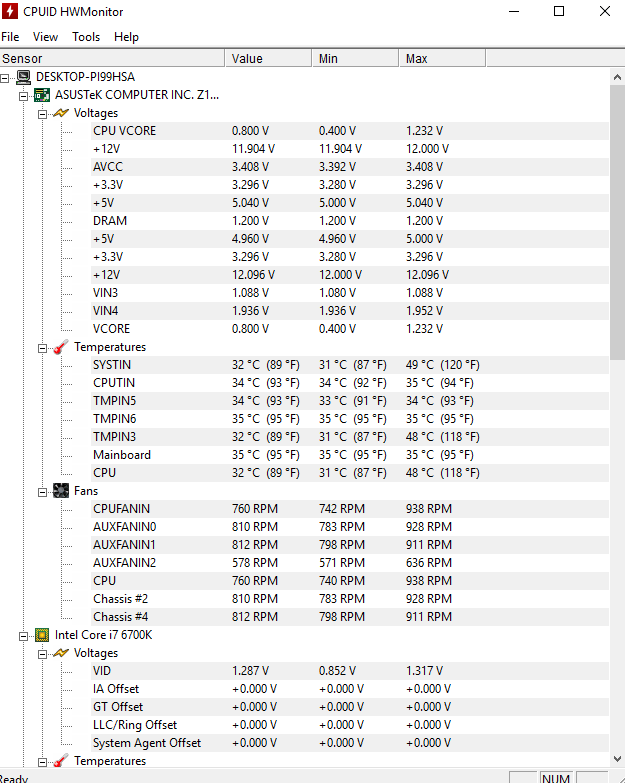The height and width of the screenshot is (783, 625).
Task: Select the ASUSTeK motherboard icon
Action: pos(42,95)
